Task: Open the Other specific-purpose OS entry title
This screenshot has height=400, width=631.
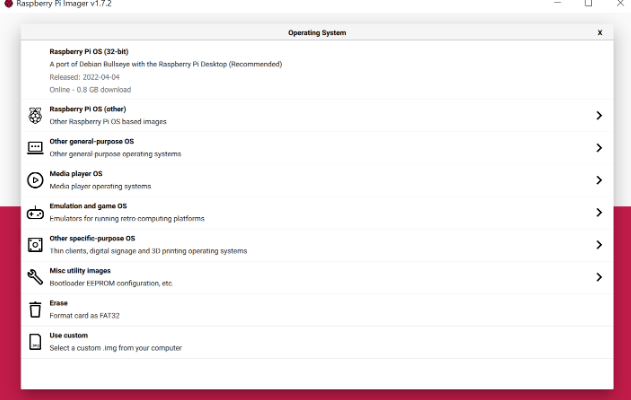Action: (92, 238)
